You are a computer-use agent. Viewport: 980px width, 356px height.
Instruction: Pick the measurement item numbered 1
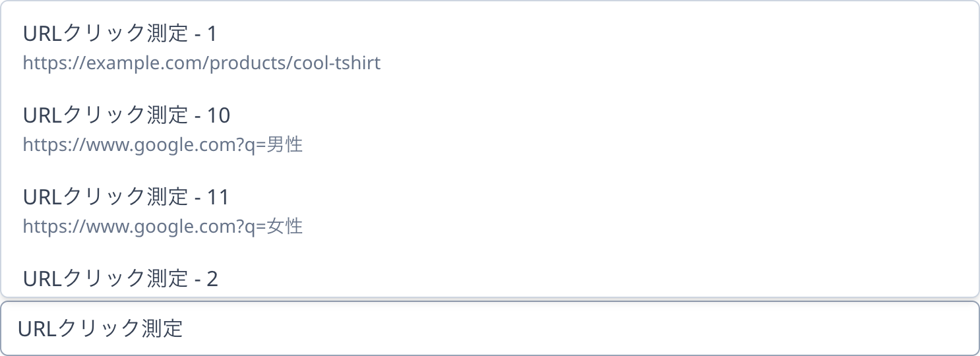point(489,47)
